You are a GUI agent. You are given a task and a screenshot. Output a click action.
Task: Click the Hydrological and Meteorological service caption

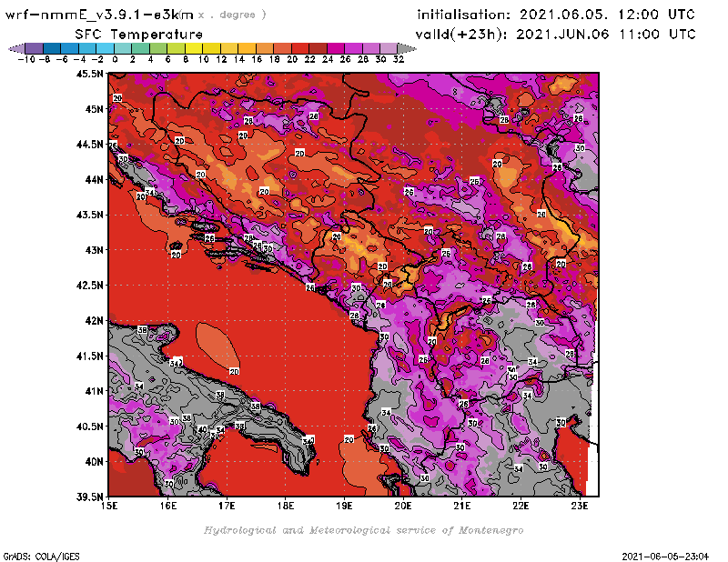[x=363, y=530]
